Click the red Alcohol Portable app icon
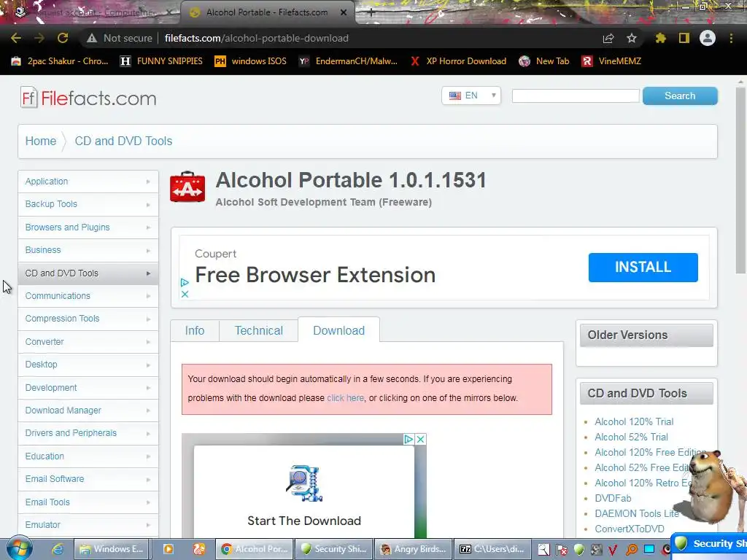The image size is (747, 560). [x=187, y=187]
